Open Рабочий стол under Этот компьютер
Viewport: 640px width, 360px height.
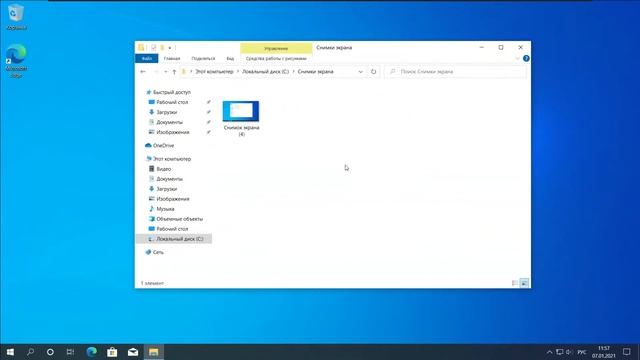[172, 229]
